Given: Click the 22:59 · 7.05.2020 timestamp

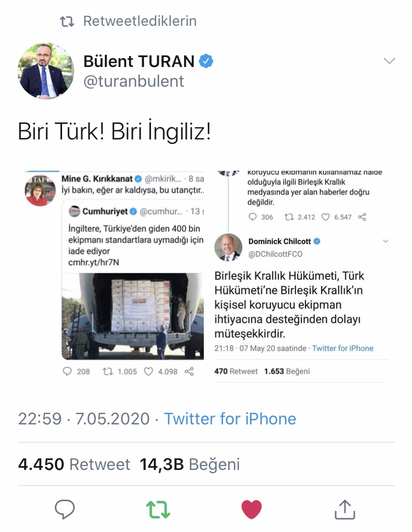Looking at the screenshot, I should (x=84, y=419).
